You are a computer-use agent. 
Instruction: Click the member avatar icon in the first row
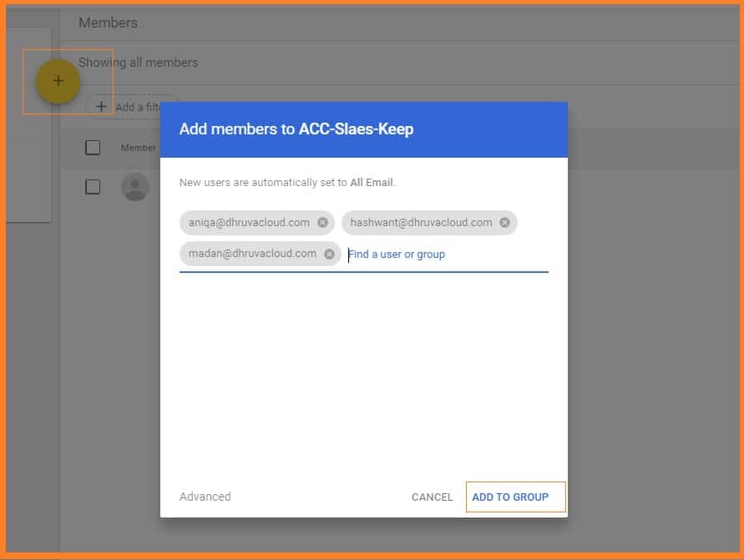[x=134, y=187]
